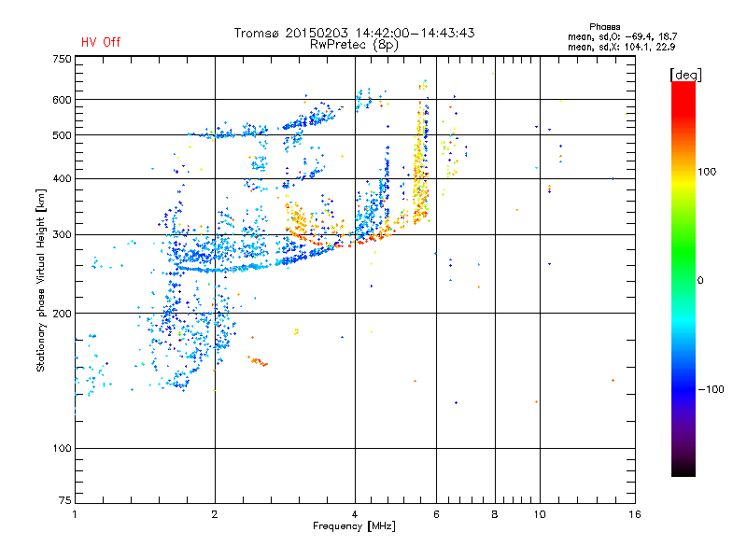The image size is (747, 560).
Task: Click the 'RwPretec (8p)' subtitle
Action: pyautogui.click(x=354, y=45)
